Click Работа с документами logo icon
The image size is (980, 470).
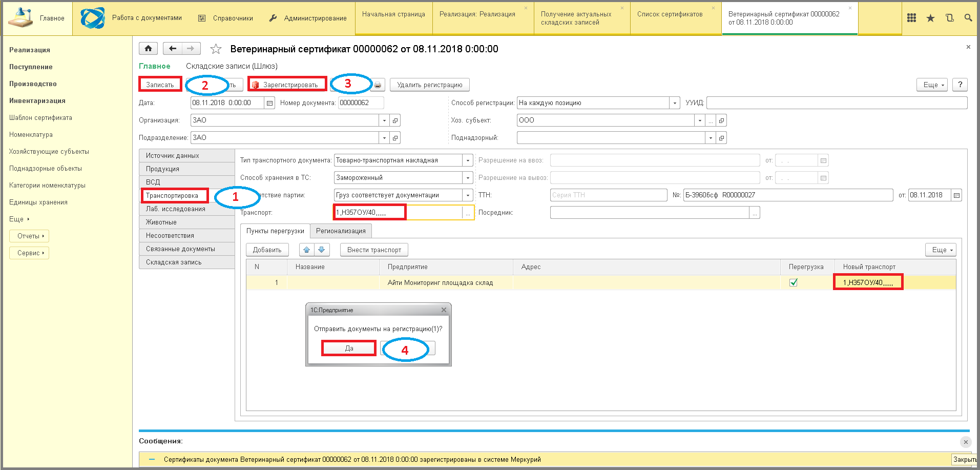pyautogui.click(x=93, y=18)
